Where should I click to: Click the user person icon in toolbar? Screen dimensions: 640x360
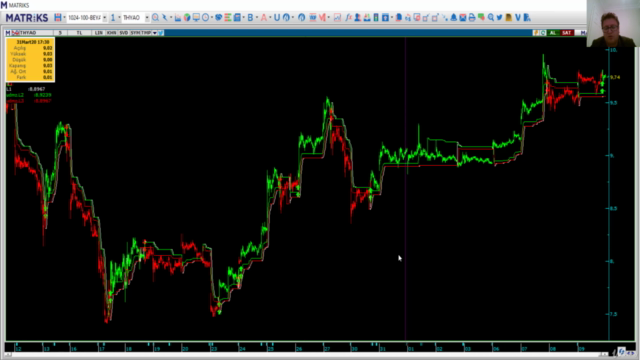click(x=358, y=18)
